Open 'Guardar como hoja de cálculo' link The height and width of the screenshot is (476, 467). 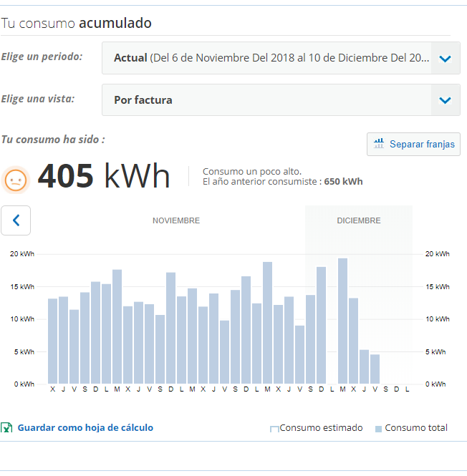[x=85, y=428]
